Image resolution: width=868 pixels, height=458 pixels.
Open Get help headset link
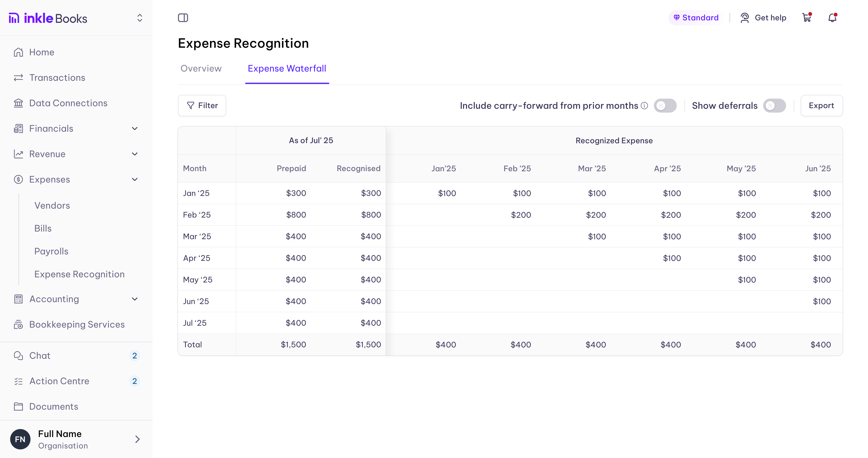(763, 17)
